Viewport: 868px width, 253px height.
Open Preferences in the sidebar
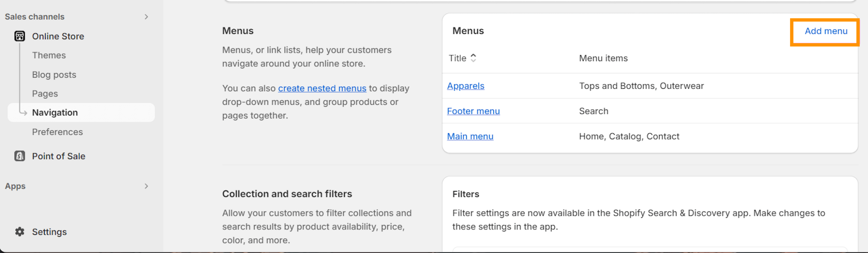point(57,132)
